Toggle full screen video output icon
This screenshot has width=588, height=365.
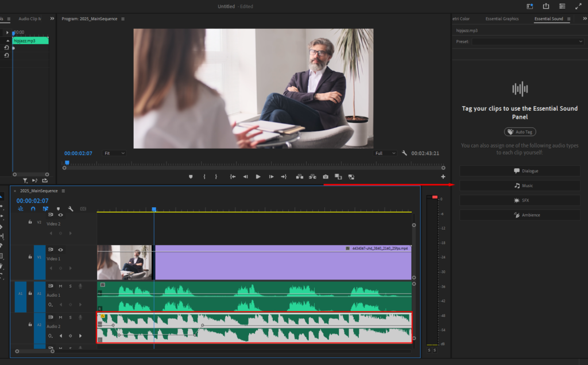578,6
